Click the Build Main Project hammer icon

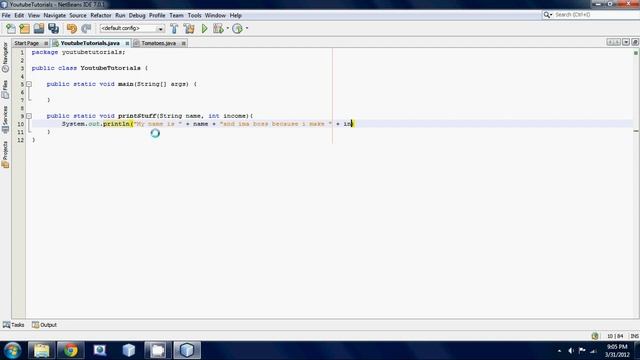174,29
